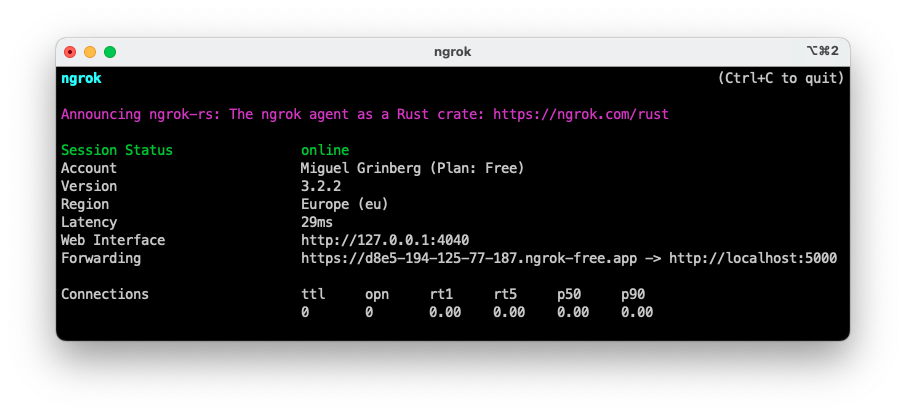Click the "Account" label
This screenshot has height=415, width=906.
pyautogui.click(x=89, y=168)
